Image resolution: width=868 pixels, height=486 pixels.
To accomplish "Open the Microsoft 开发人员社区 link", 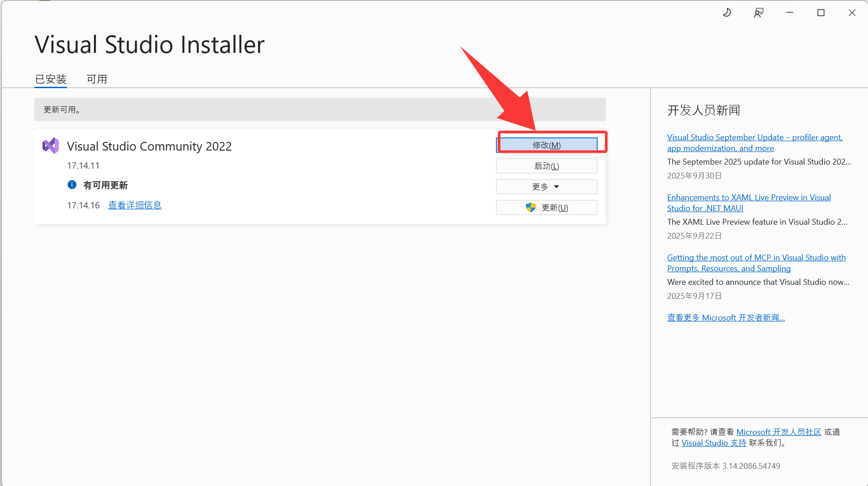I will 778,432.
